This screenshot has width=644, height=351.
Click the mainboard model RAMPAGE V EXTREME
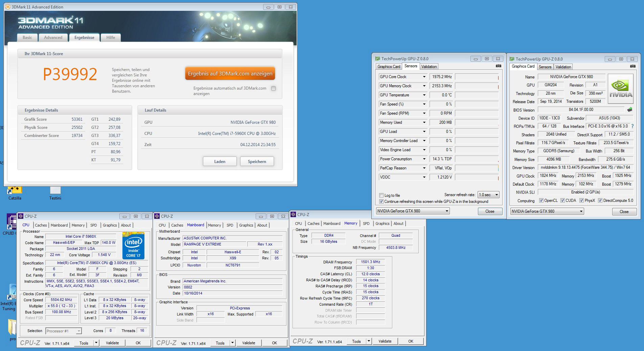click(214, 244)
